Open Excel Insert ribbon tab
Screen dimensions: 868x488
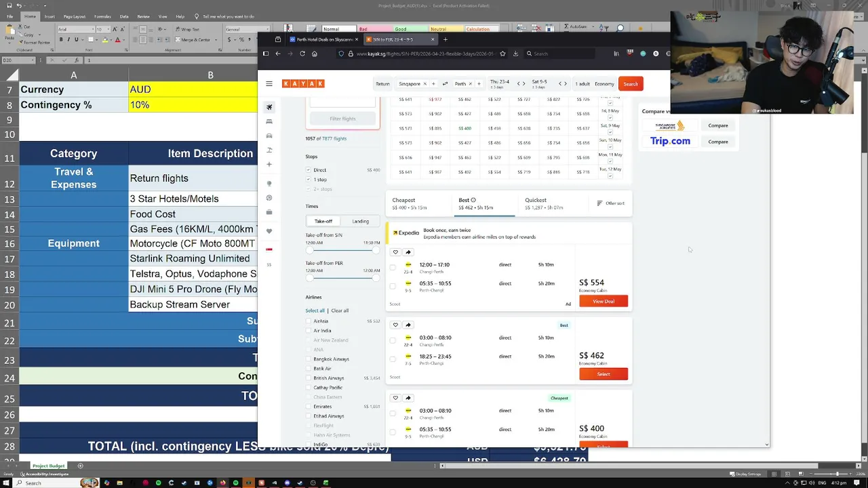(50, 16)
